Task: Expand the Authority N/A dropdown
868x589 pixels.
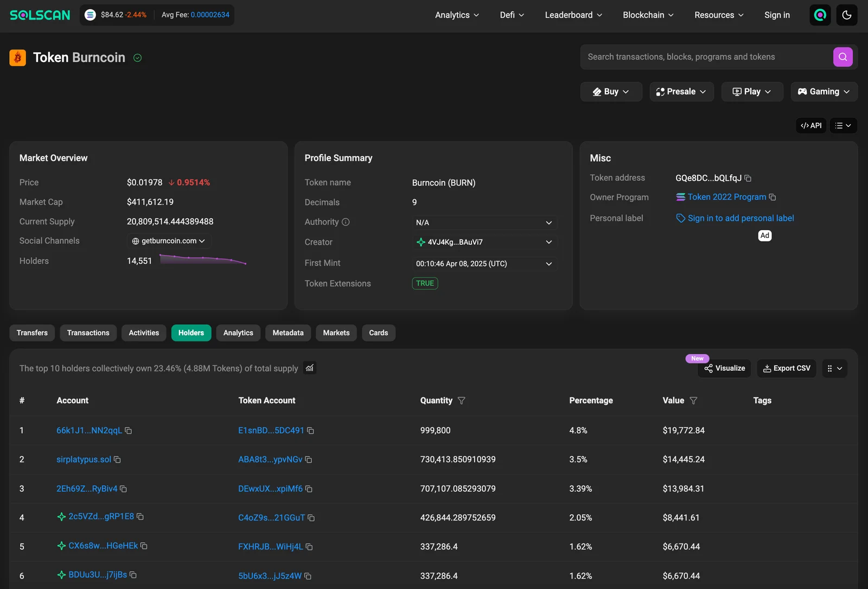Action: point(548,223)
